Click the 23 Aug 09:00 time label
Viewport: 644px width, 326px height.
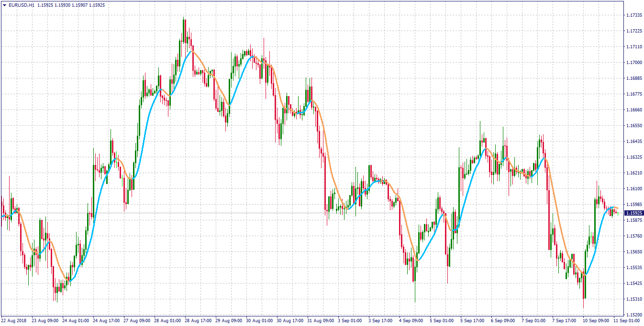click(45, 321)
